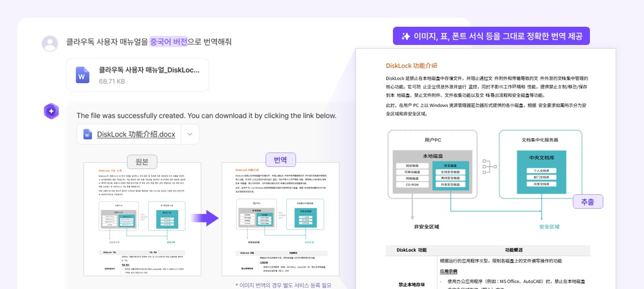This screenshot has width=644, height=289.
Task: Click the 68.71 KB file size text
Action: [112, 81]
